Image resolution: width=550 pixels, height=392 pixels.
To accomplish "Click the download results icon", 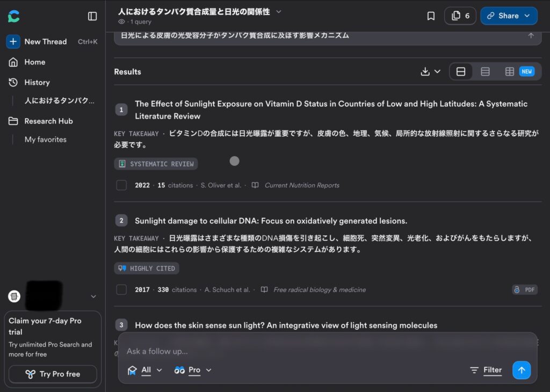I will (x=425, y=71).
